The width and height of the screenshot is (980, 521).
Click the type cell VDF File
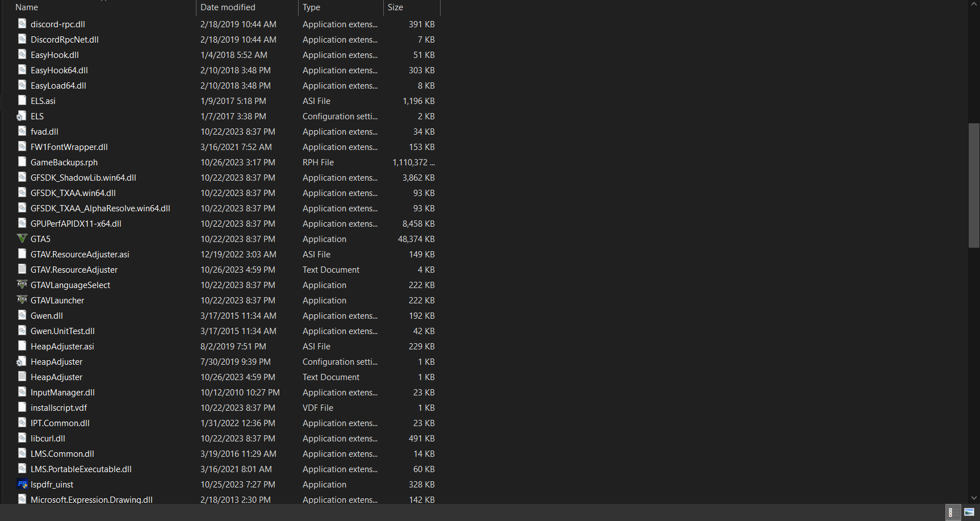click(x=318, y=408)
